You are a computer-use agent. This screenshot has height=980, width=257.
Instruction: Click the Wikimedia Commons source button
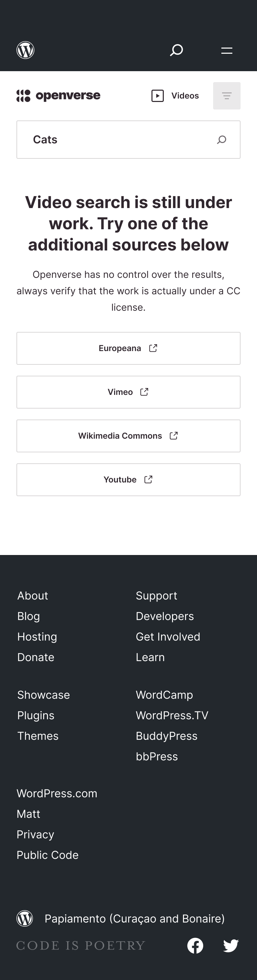tap(128, 436)
